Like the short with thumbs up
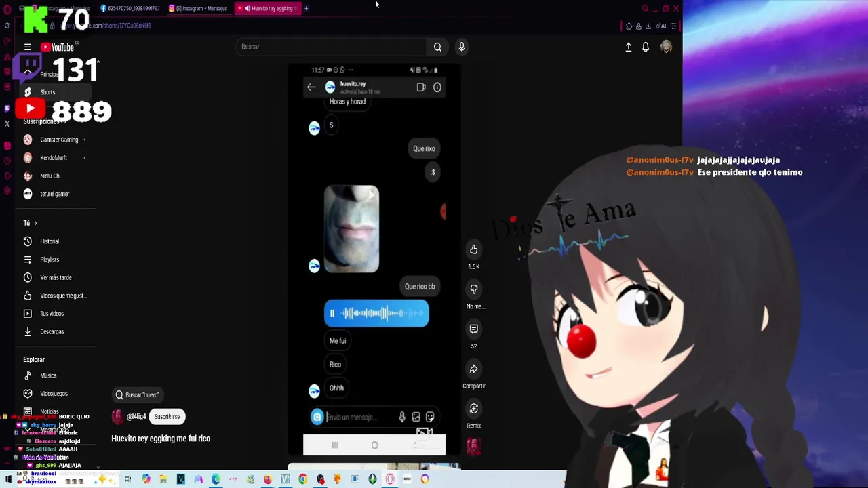This screenshot has height=488, width=868. (473, 249)
